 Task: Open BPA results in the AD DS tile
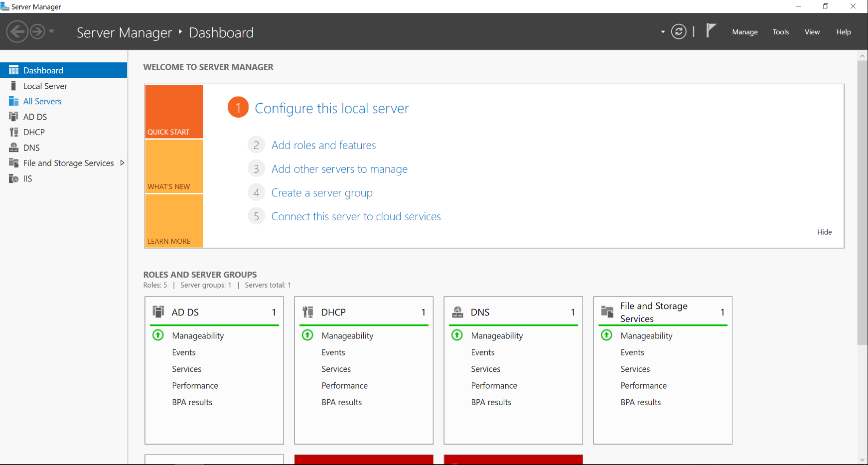192,402
